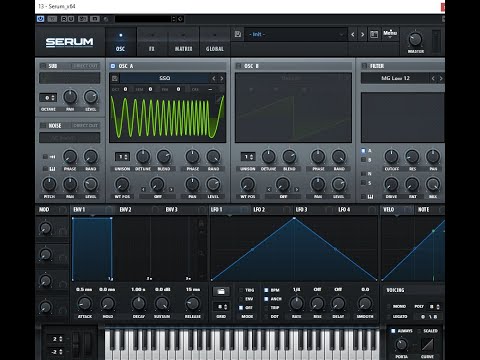This screenshot has width=480, height=360.
Task: Go to next preset arrow
Action: pyautogui.click(x=362, y=34)
